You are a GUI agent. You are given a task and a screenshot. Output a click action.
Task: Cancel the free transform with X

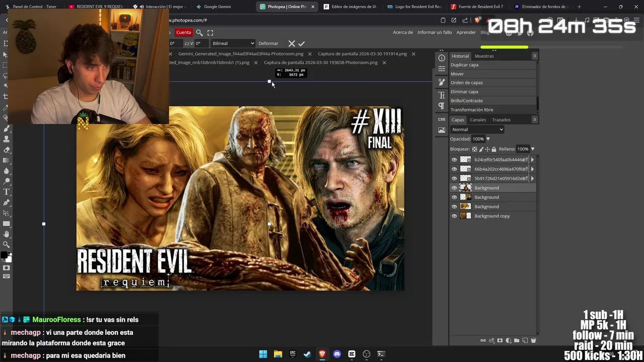pos(291,43)
